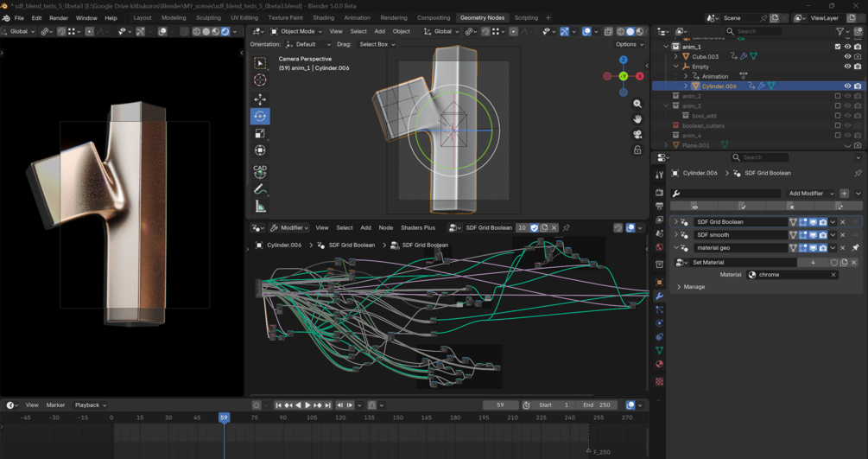Select the 3D Cursor tool

point(260,80)
